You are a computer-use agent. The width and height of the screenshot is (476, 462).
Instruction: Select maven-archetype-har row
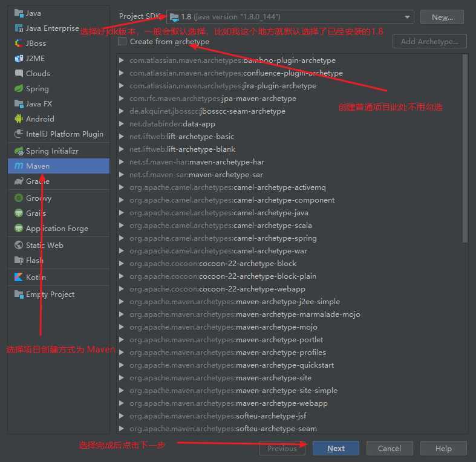(x=289, y=162)
